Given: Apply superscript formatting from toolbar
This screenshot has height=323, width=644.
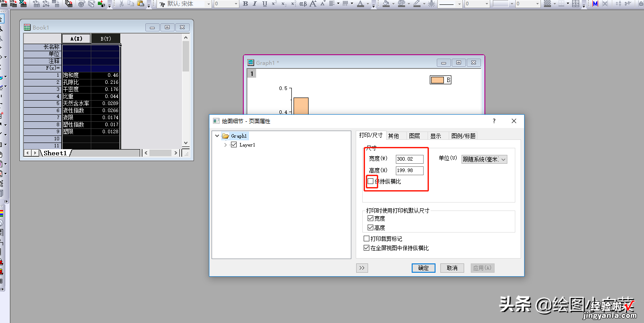Looking at the screenshot, I should [x=274, y=4].
